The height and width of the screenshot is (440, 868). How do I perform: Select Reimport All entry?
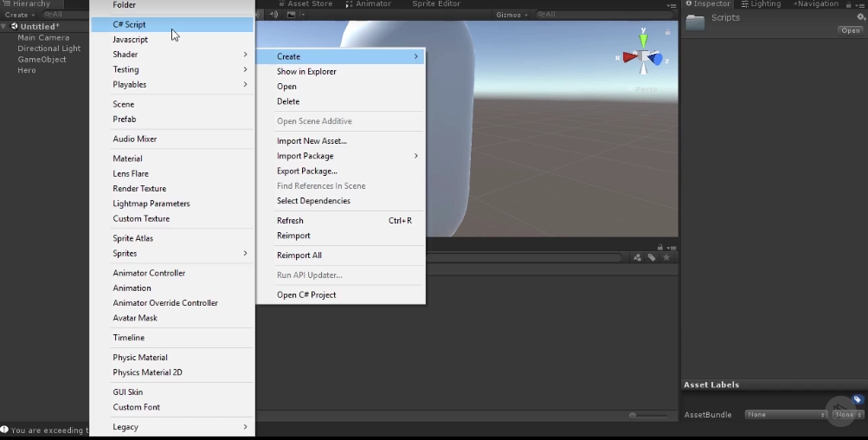[341, 255]
